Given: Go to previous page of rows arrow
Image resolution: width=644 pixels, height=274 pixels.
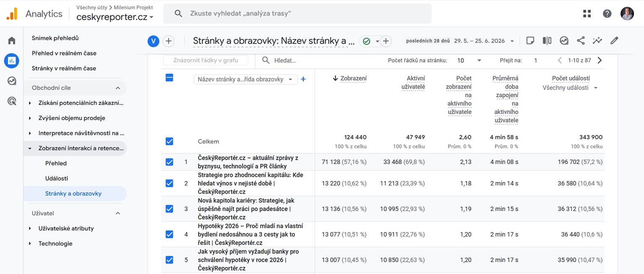Looking at the screenshot, I should pyautogui.click(x=560, y=60).
